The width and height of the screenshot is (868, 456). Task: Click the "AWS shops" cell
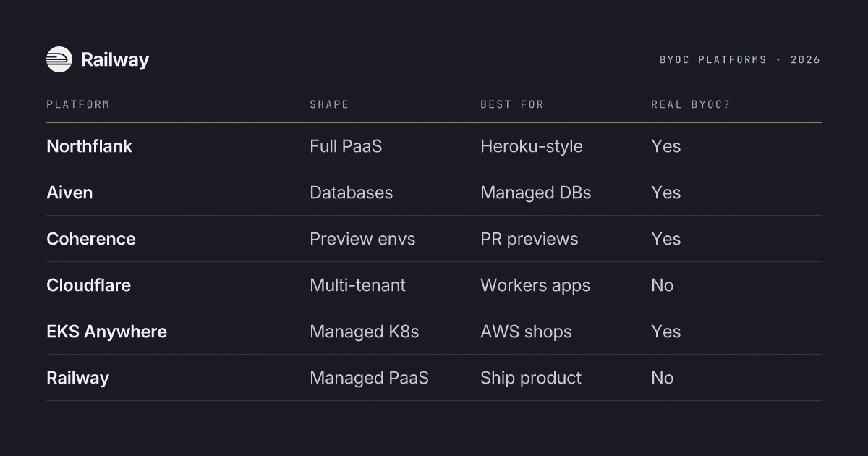[x=527, y=332]
